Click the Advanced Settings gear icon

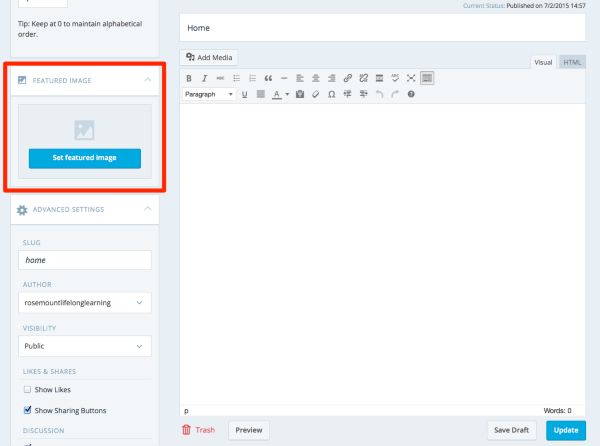pyautogui.click(x=22, y=210)
